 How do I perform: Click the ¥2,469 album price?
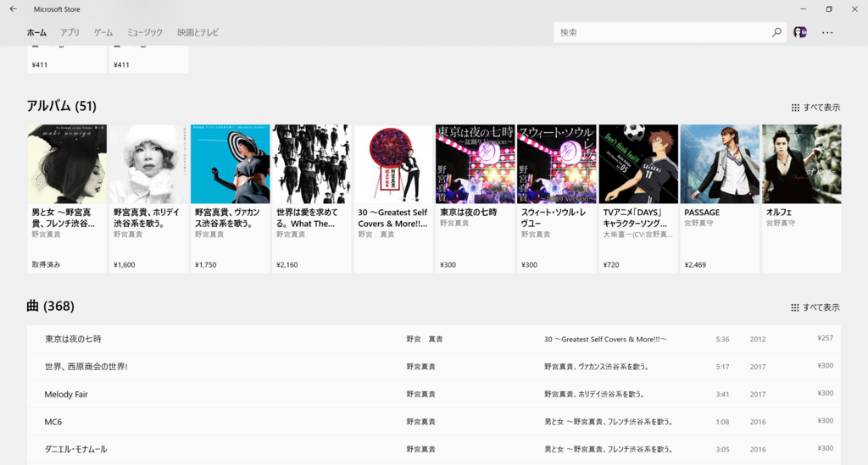click(x=695, y=265)
